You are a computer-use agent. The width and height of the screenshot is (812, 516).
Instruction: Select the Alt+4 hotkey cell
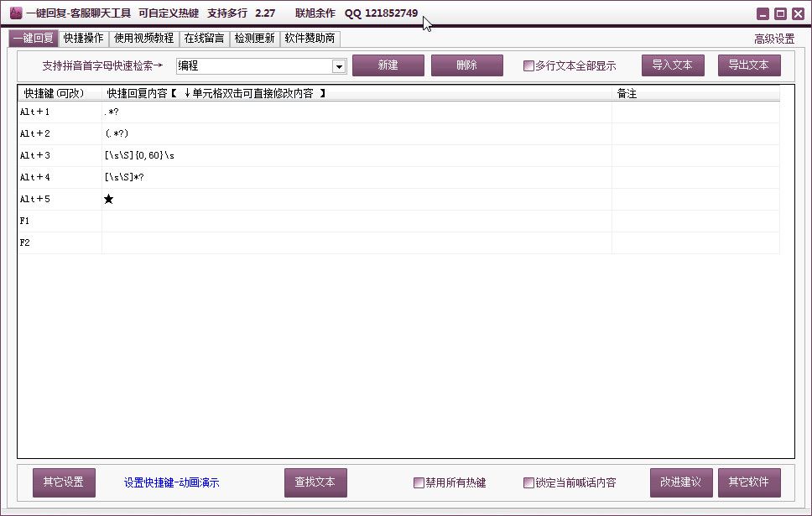(60, 177)
